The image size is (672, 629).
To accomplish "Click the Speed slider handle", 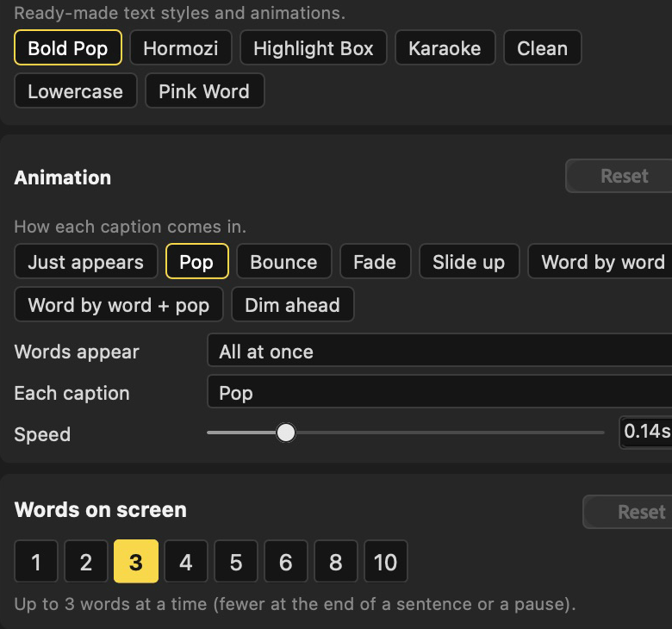I will (286, 433).
